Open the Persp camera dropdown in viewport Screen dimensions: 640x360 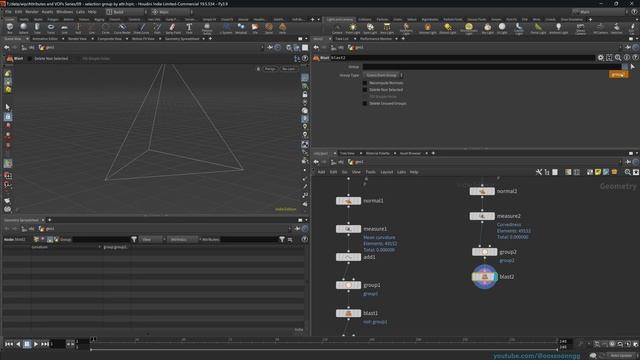[x=269, y=69]
